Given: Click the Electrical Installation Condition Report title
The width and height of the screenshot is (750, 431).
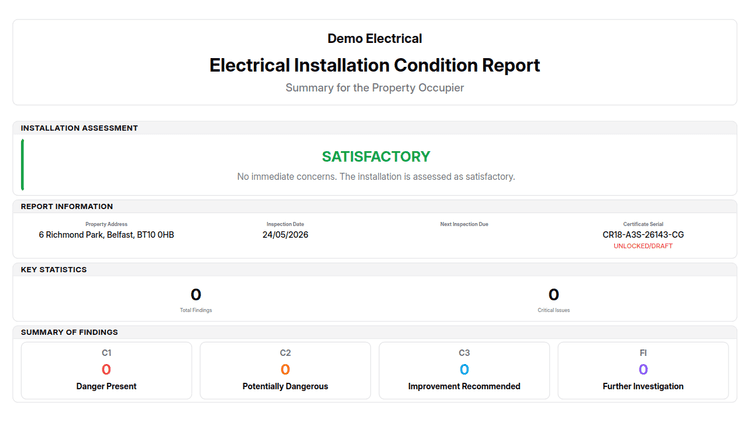Looking at the screenshot, I should point(375,66).
